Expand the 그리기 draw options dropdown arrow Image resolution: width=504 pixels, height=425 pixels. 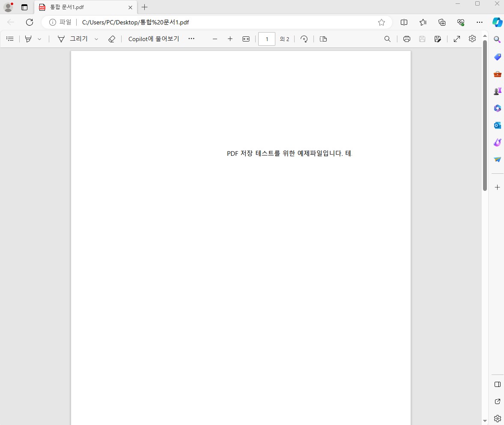[96, 39]
